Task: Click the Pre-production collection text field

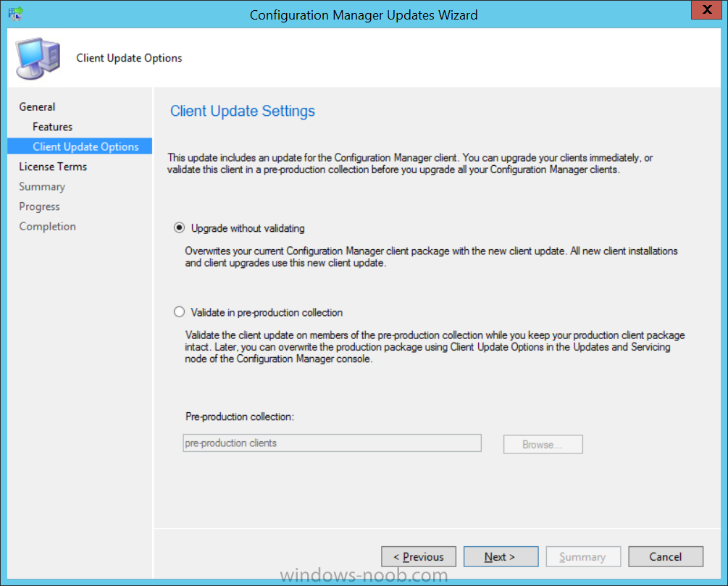Action: [332, 443]
